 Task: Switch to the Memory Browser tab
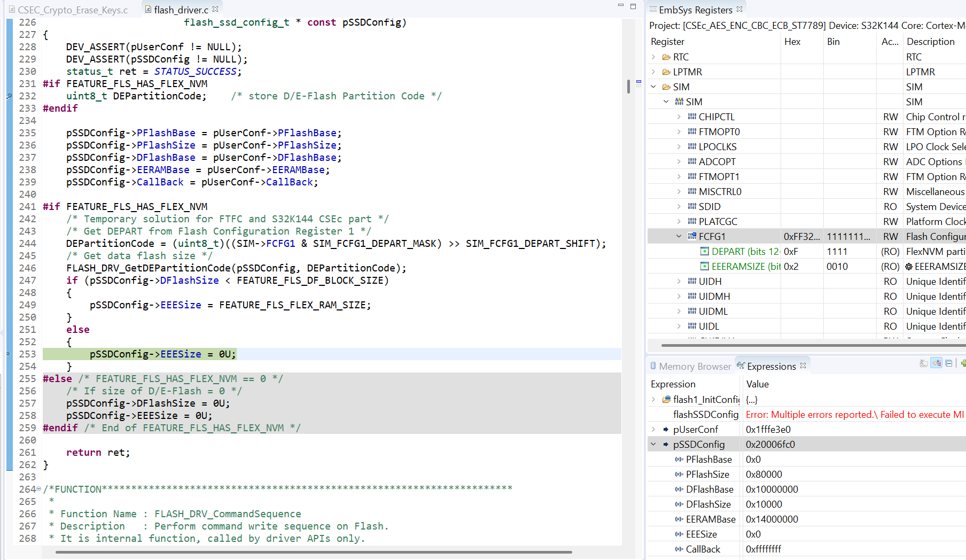[x=695, y=366]
